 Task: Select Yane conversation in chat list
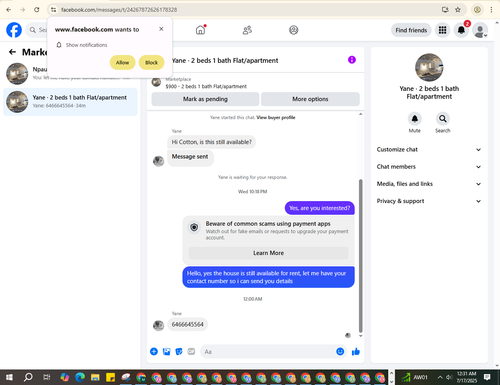coord(70,102)
